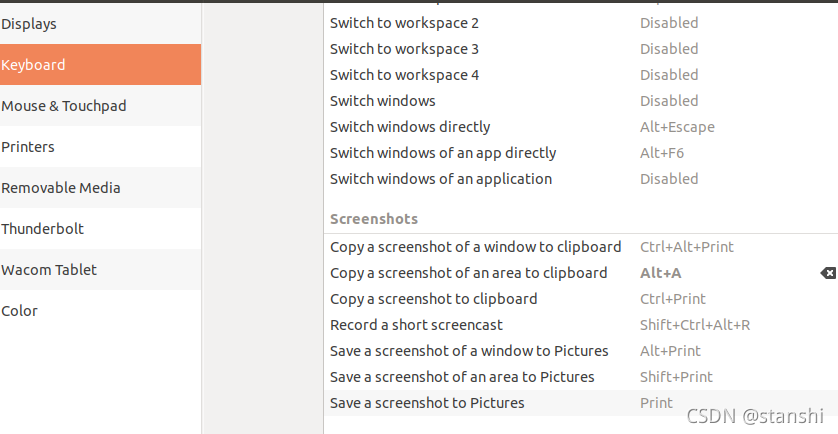This screenshot has height=434, width=838.
Task: Open the Color settings panel
Action: 20,311
